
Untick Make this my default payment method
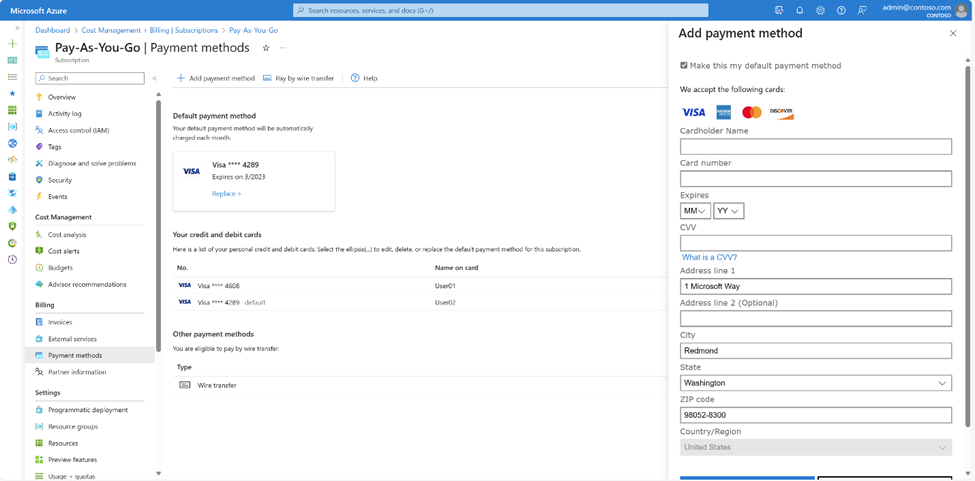click(x=684, y=65)
